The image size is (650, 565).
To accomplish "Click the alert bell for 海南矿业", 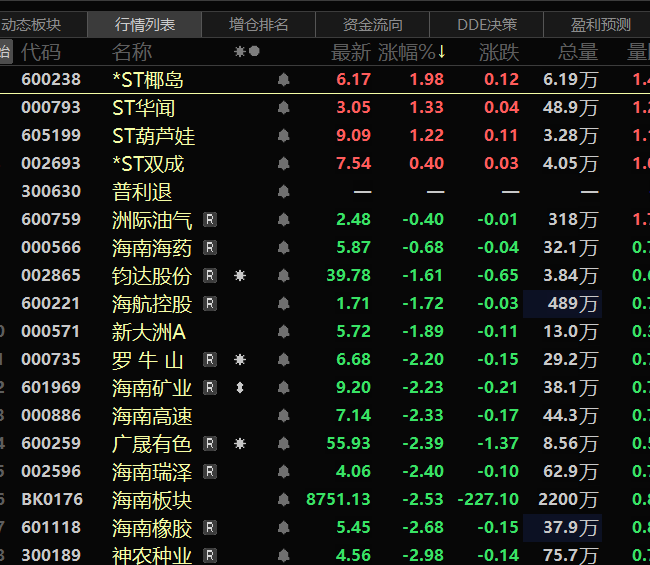I will pos(284,387).
